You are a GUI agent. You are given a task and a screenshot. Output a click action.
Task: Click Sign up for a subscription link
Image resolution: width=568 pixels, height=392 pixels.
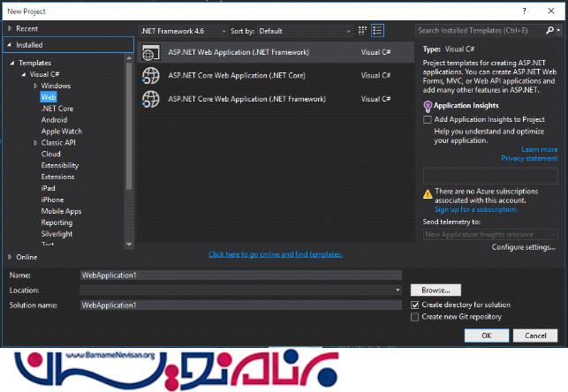click(476, 209)
